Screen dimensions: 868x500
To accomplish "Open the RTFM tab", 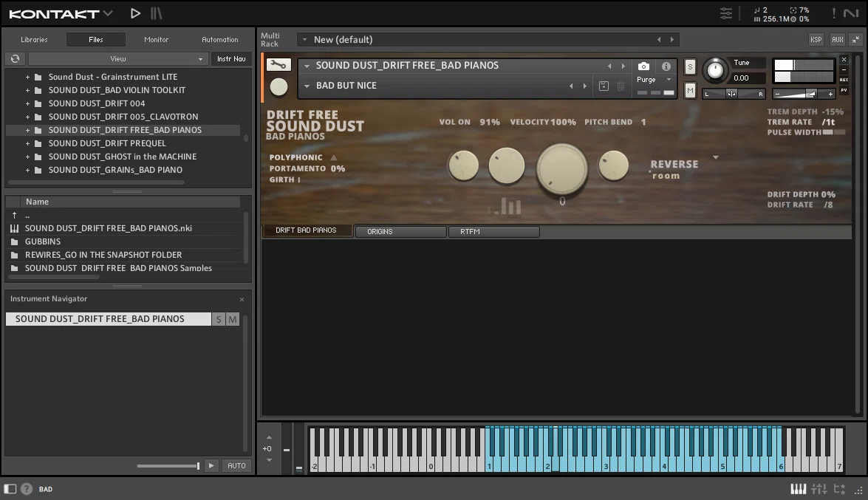I will tap(493, 231).
